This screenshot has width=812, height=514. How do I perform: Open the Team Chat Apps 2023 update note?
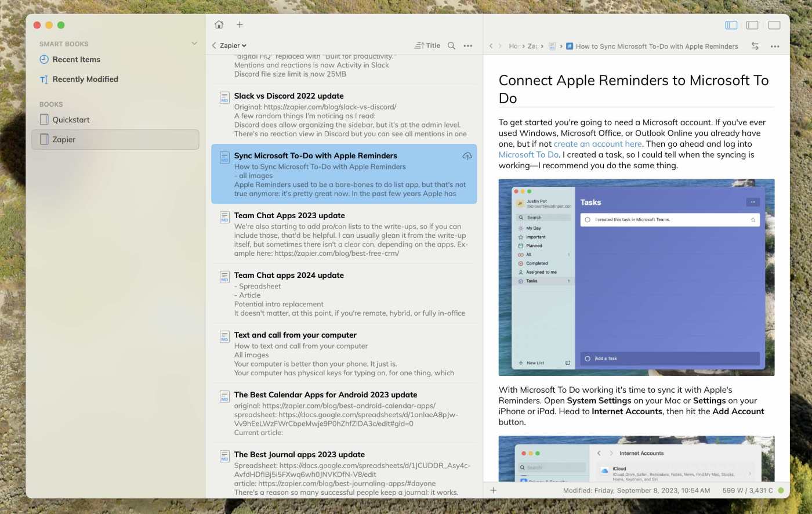tap(344, 234)
